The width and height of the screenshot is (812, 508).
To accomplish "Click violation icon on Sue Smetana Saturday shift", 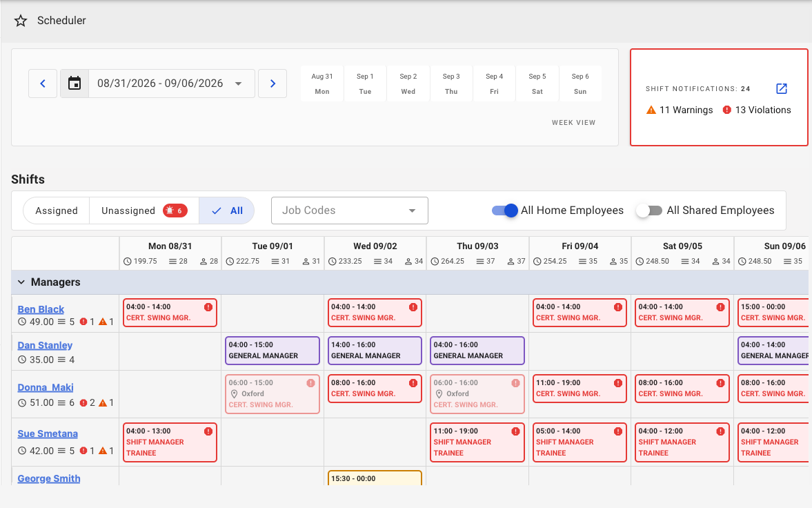I will point(720,431).
